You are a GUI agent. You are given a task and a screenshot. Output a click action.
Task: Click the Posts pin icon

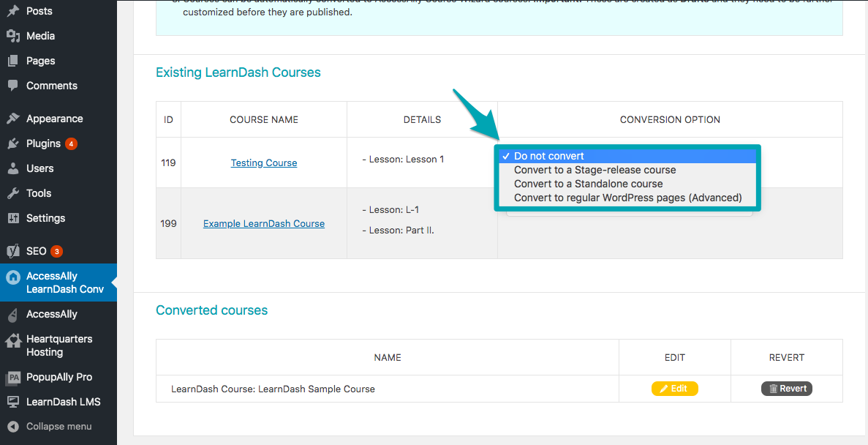(x=13, y=11)
